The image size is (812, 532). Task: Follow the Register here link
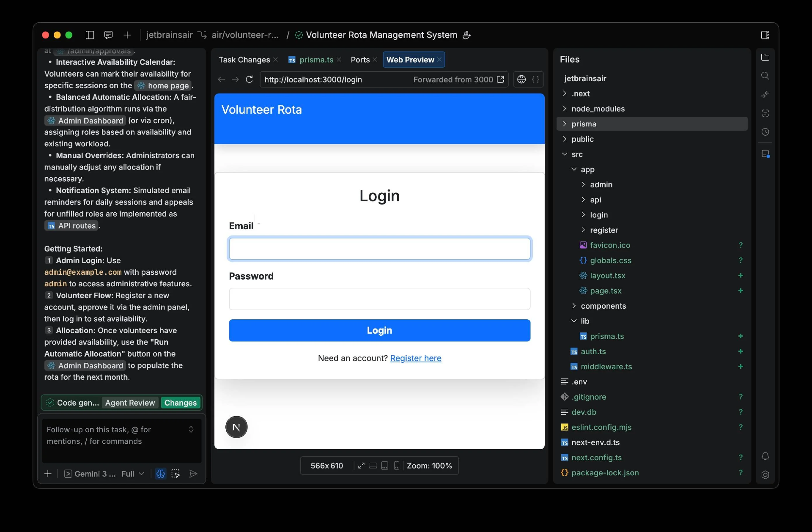click(415, 358)
